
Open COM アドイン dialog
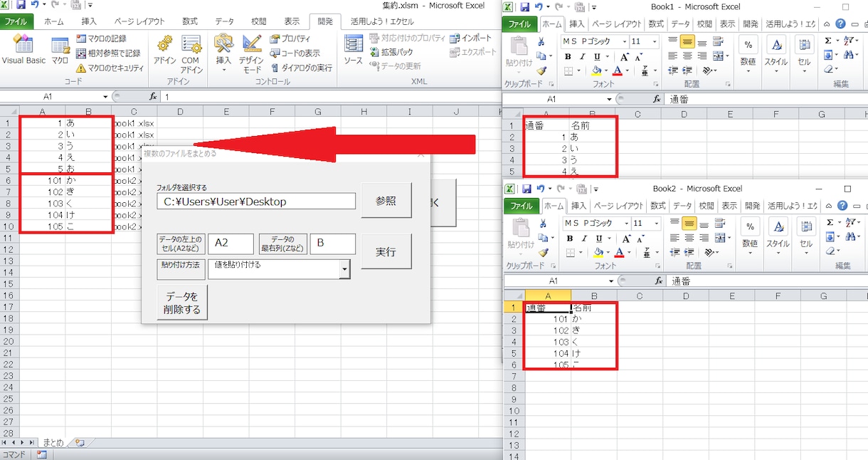tap(191, 53)
